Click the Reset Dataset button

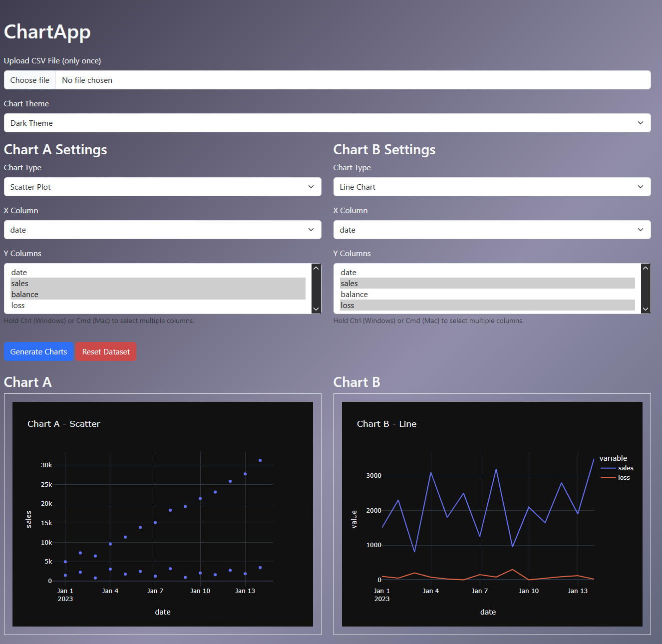(x=106, y=351)
